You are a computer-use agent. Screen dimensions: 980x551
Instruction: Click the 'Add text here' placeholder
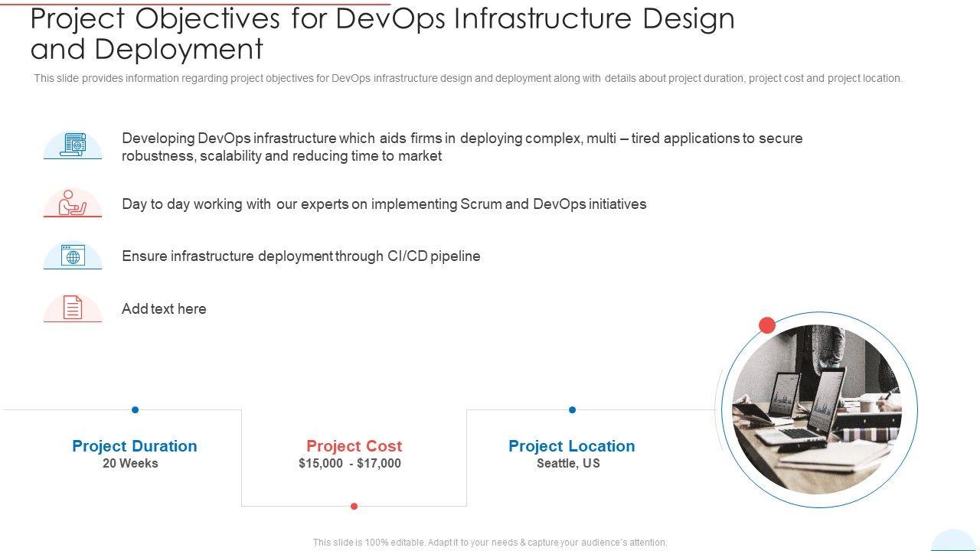[164, 309]
